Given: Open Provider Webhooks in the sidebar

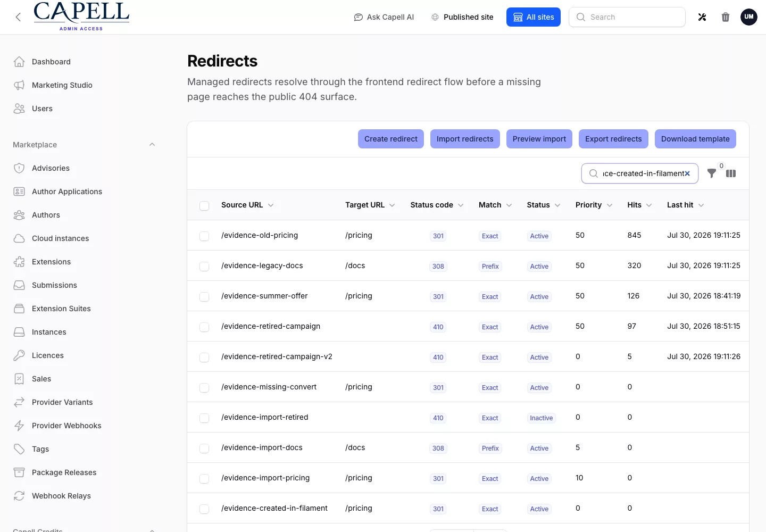Looking at the screenshot, I should [85, 426].
